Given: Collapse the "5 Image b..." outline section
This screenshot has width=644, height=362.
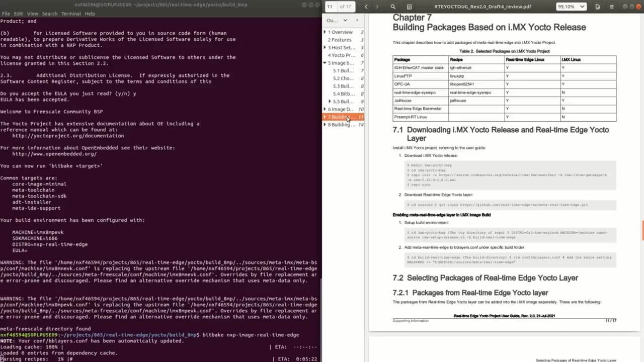Looking at the screenshot, I should pyautogui.click(x=325, y=63).
